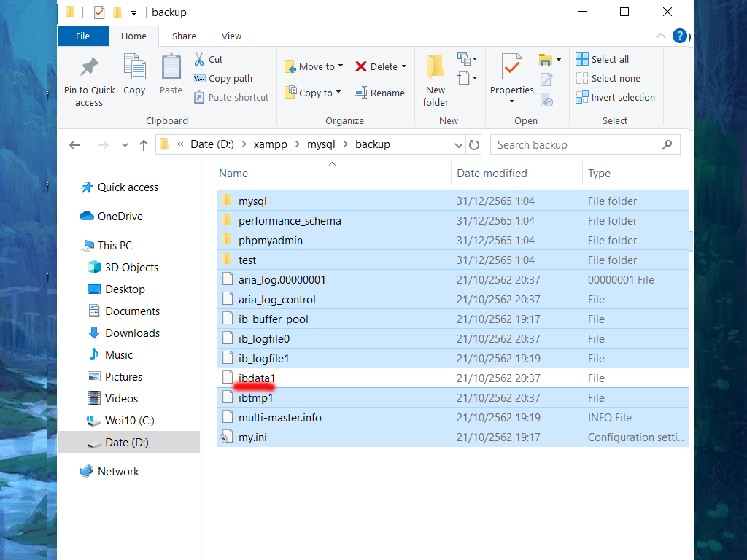The width and height of the screenshot is (747, 560).
Task: Click the Copy icon in Clipboard group
Action: click(134, 68)
